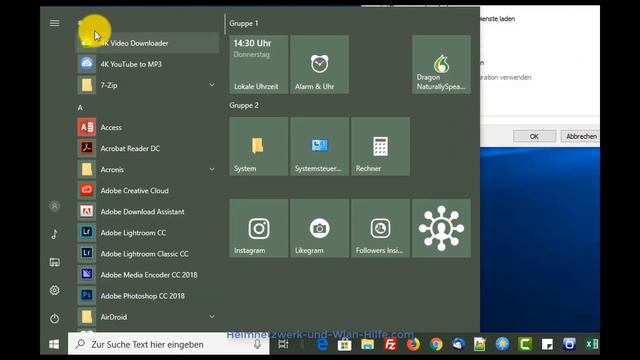Open the 4K YouTube to MP3 app

click(148, 64)
